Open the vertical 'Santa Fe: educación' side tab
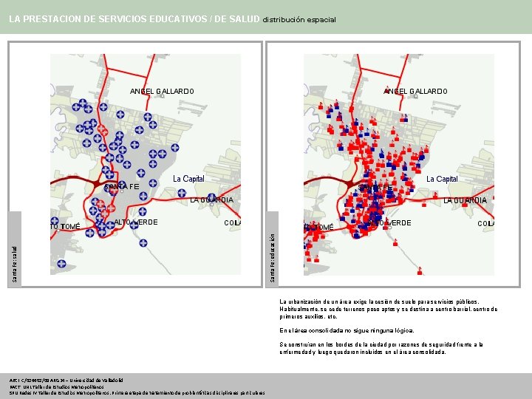Viewport: 532px width, 399px height. point(272,249)
